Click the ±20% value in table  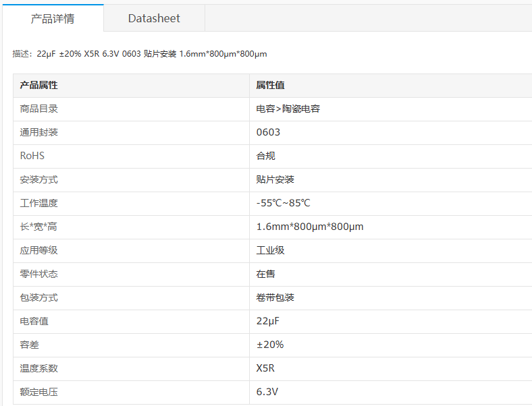click(270, 345)
